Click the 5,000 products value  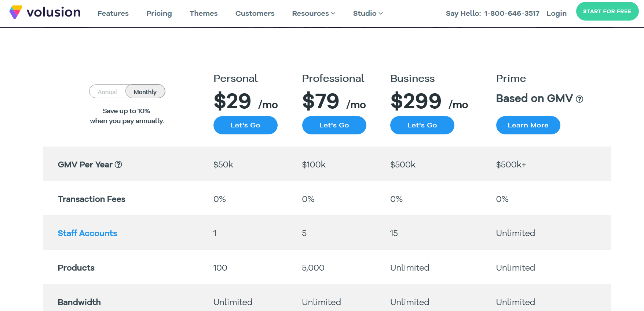pyautogui.click(x=313, y=268)
